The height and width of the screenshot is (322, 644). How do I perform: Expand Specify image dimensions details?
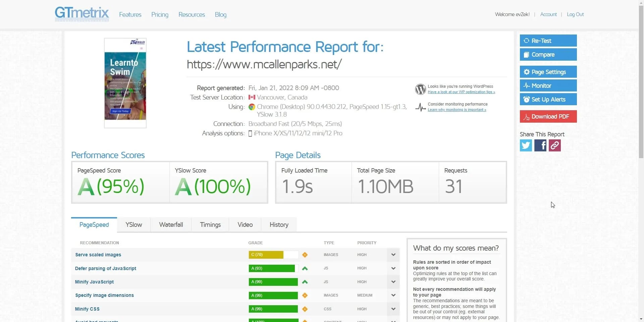[x=393, y=295]
